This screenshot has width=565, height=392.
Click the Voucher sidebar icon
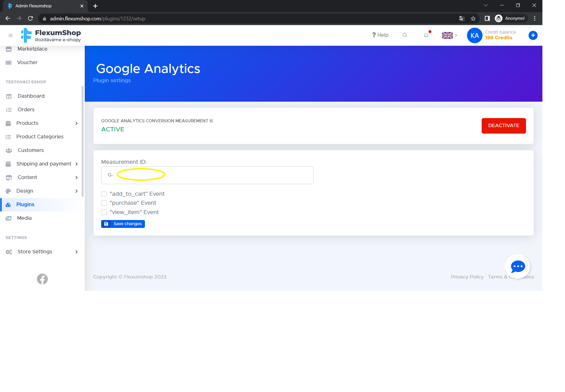[x=9, y=62]
